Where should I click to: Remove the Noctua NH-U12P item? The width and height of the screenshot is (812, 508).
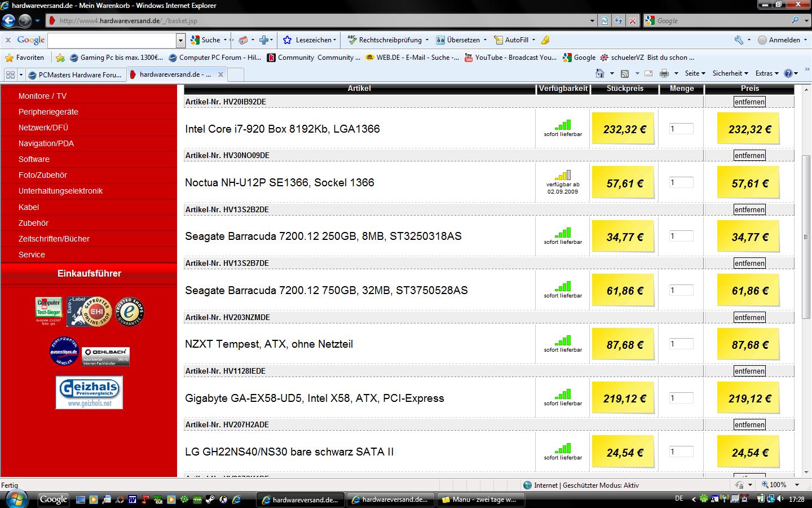point(749,155)
